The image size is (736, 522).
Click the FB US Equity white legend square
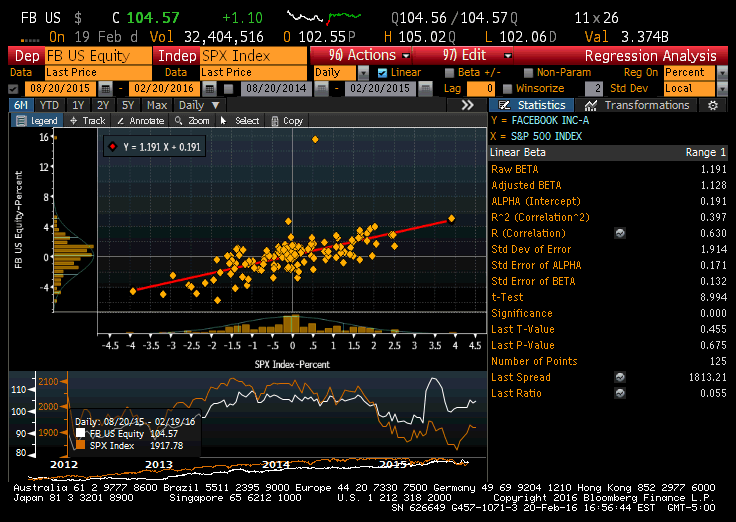tap(80, 433)
